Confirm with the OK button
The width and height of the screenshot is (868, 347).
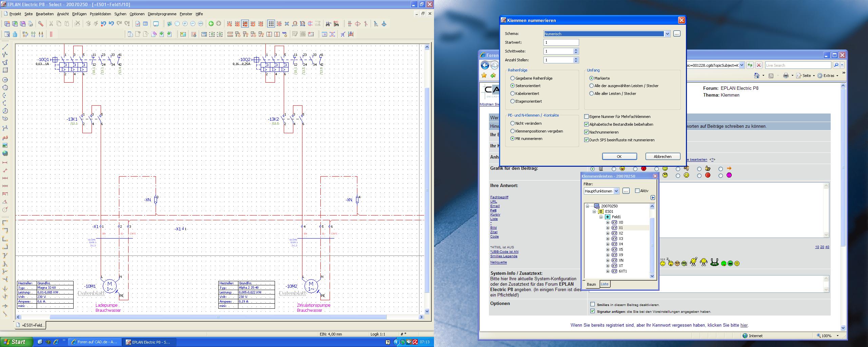tap(619, 156)
